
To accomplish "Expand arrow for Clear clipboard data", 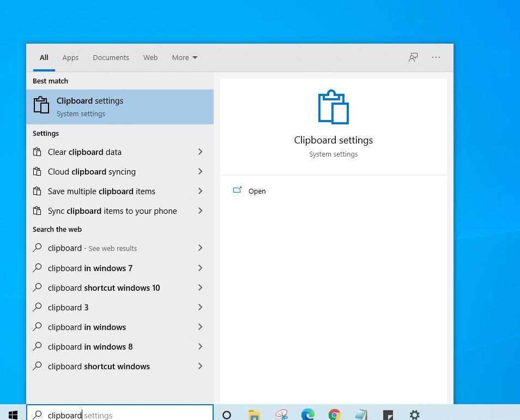I will click(x=200, y=152).
